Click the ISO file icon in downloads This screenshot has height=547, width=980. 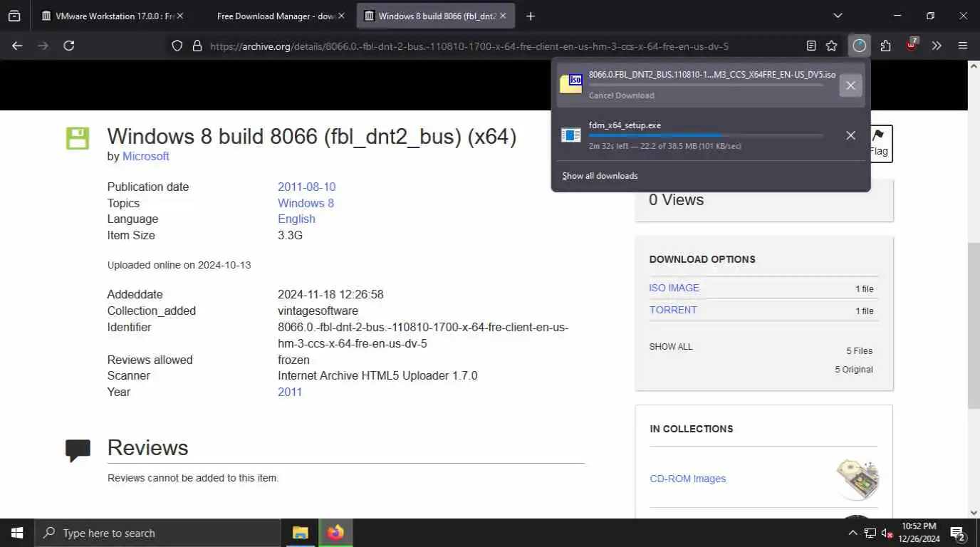571,84
